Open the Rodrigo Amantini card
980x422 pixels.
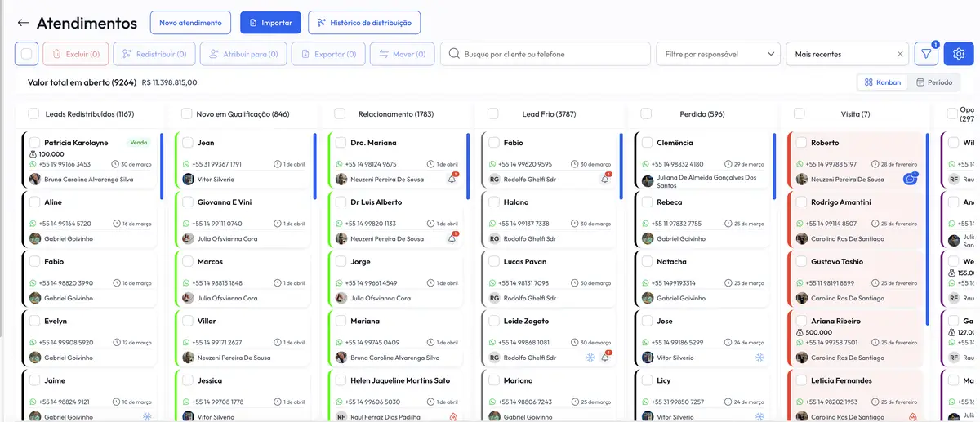[856, 218]
